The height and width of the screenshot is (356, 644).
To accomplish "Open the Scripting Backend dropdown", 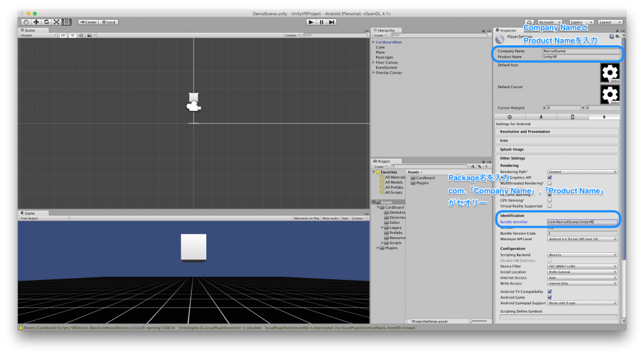I will point(582,255).
